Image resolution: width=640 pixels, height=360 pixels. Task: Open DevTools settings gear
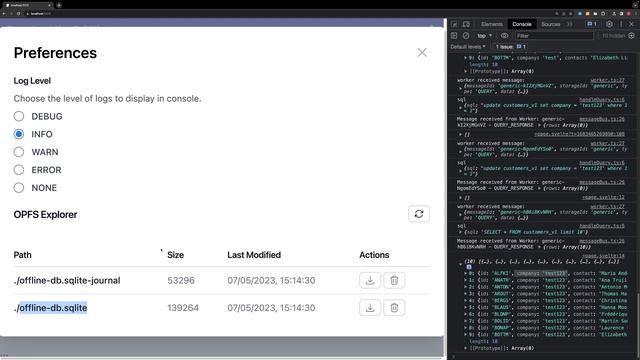pyautogui.click(x=609, y=24)
